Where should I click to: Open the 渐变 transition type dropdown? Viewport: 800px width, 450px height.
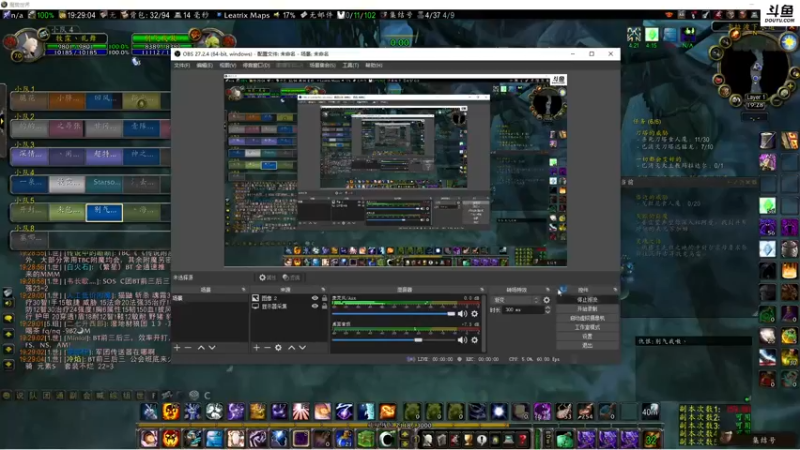click(515, 300)
